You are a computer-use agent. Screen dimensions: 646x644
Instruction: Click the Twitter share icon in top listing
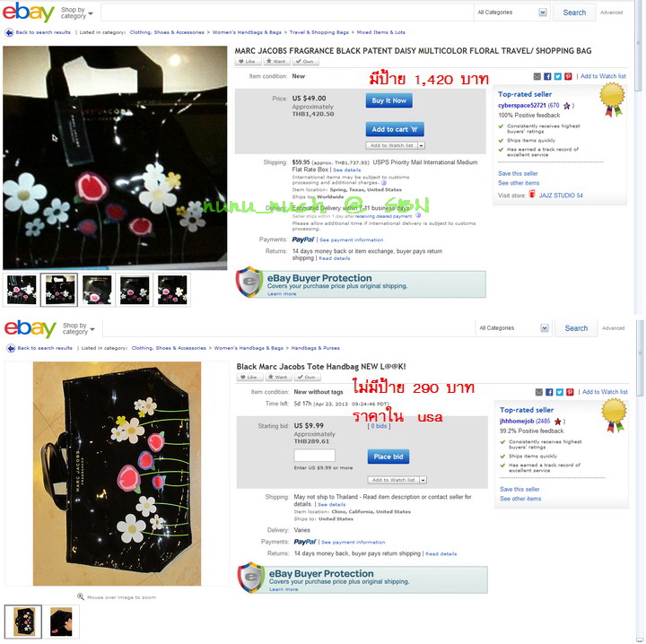[x=558, y=76]
